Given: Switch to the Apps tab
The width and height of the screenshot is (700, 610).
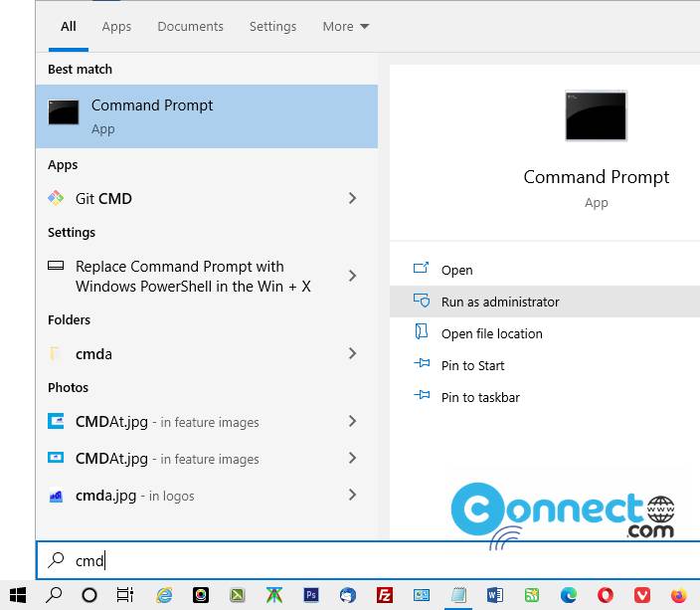Looking at the screenshot, I should click(x=116, y=27).
